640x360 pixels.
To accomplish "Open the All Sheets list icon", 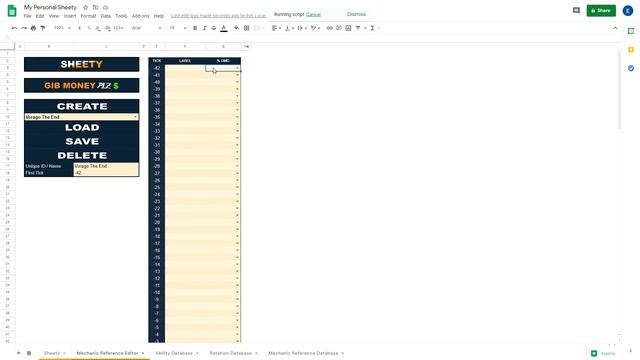I will point(29,353).
